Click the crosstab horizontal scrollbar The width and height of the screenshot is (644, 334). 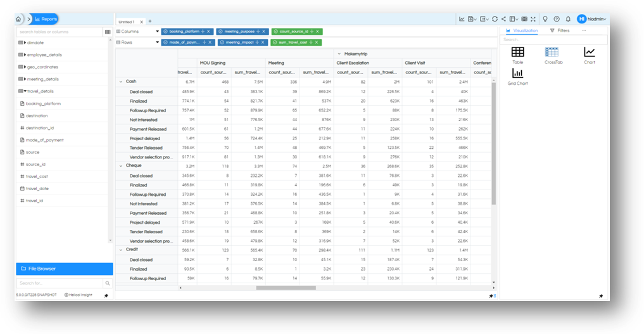click(x=286, y=288)
